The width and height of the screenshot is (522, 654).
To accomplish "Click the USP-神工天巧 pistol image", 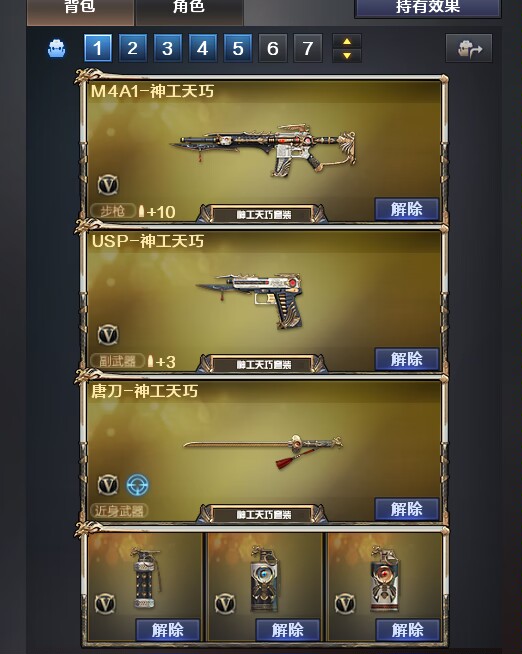I will pyautogui.click(x=250, y=299).
